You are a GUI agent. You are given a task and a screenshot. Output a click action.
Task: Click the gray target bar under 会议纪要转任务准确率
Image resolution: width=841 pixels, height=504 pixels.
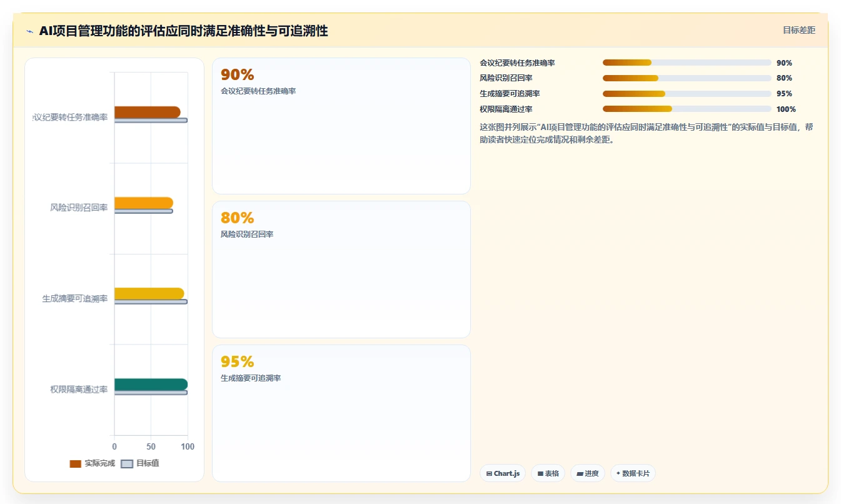[x=151, y=120]
